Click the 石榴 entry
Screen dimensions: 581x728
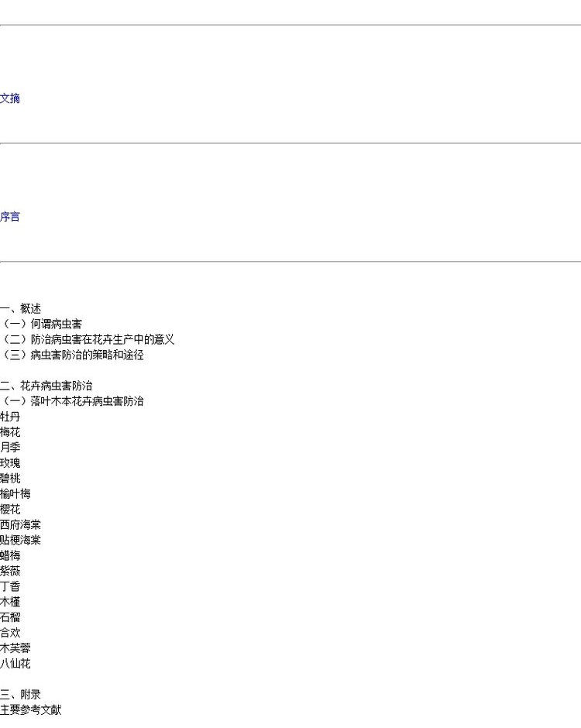[x=10, y=617]
